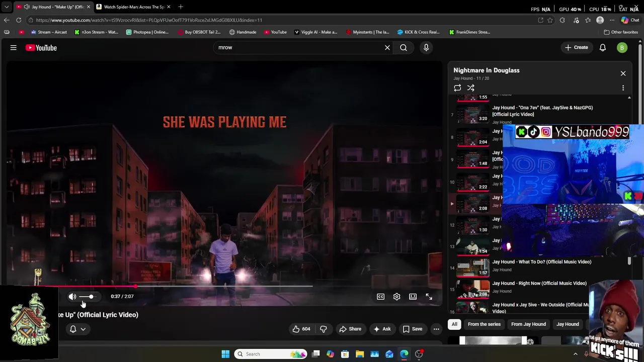644x362 pixels.
Task: Open 'Viggle AI - Make a...' bookmark
Action: (x=315, y=32)
